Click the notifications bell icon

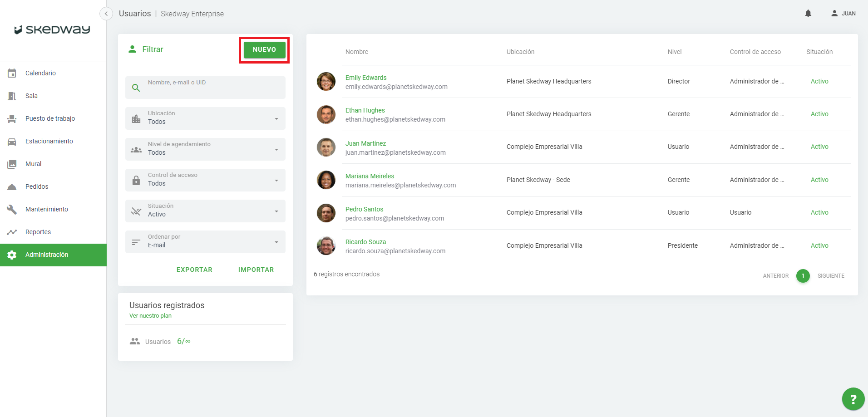[808, 14]
